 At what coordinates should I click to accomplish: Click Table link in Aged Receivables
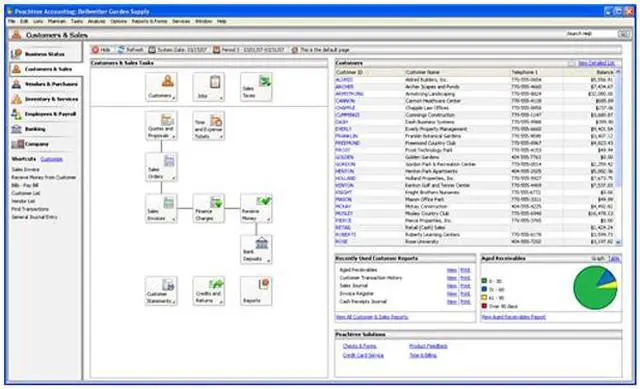(x=614, y=259)
